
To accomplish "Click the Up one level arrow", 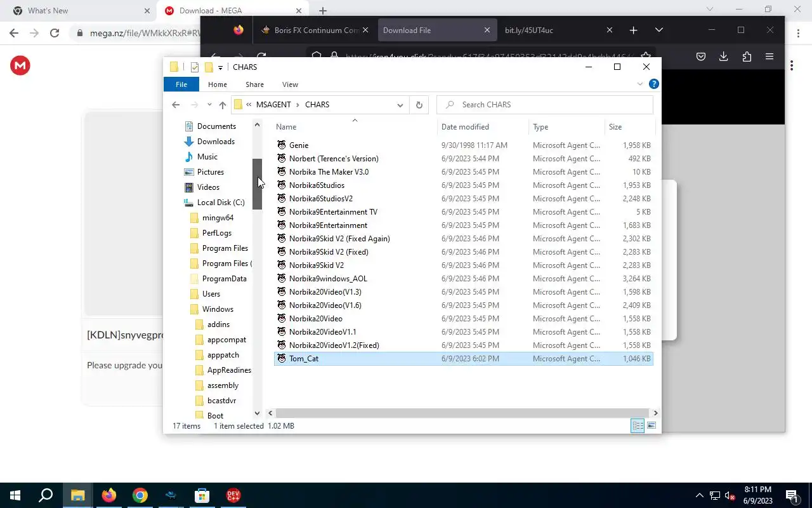I will pyautogui.click(x=222, y=105).
